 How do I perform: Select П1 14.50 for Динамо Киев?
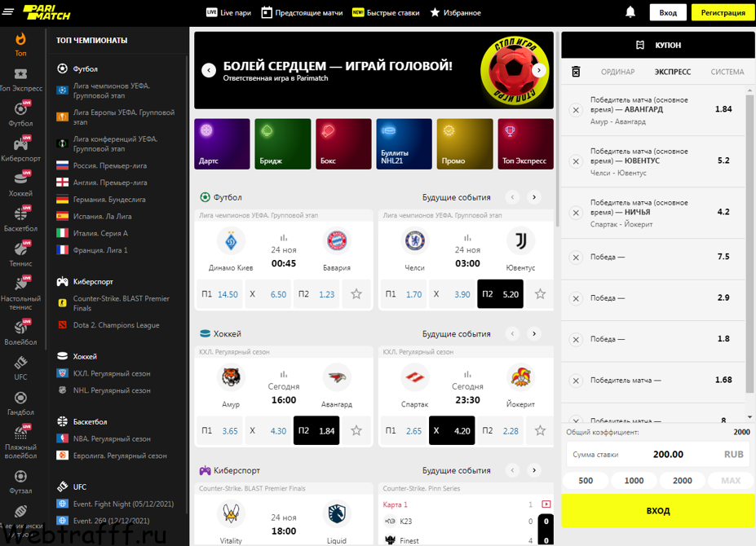[219, 294]
